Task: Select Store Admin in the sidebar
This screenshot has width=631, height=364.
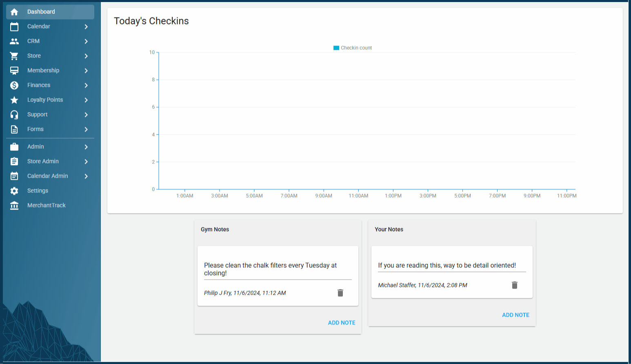Action: point(43,161)
